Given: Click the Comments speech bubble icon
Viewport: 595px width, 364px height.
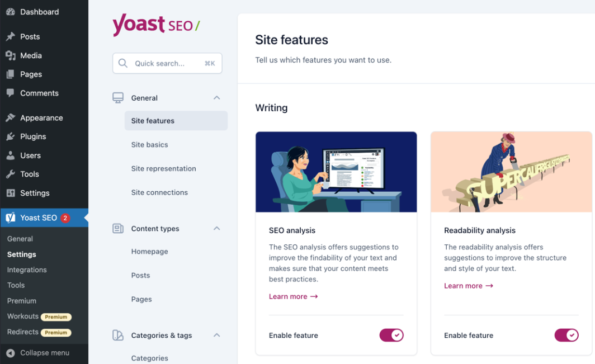Looking at the screenshot, I should (10, 93).
